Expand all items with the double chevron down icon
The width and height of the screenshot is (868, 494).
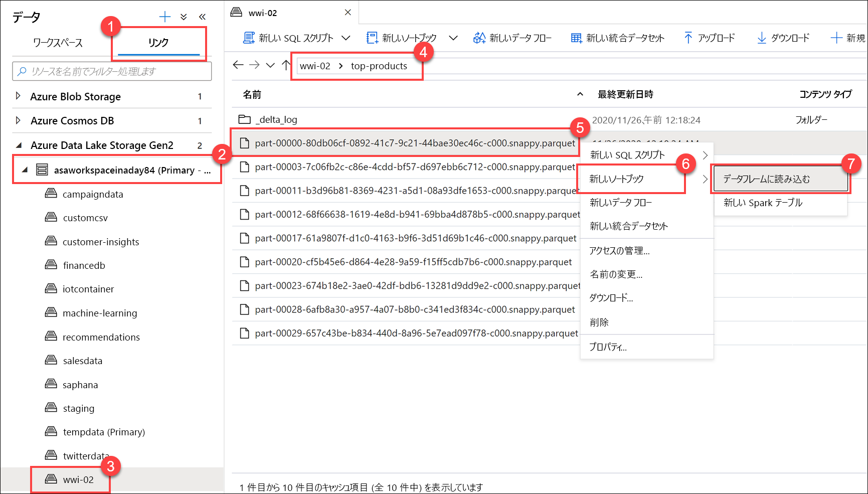click(184, 17)
